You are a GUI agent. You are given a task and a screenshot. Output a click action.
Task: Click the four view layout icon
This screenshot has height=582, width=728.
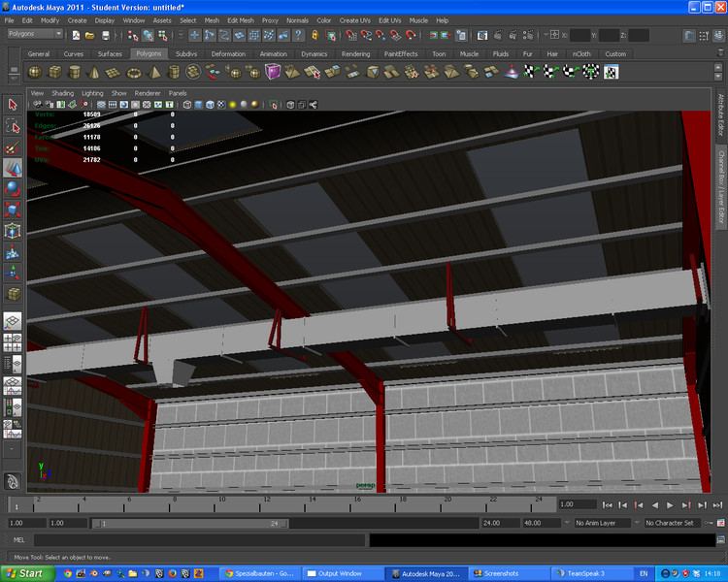(13, 342)
